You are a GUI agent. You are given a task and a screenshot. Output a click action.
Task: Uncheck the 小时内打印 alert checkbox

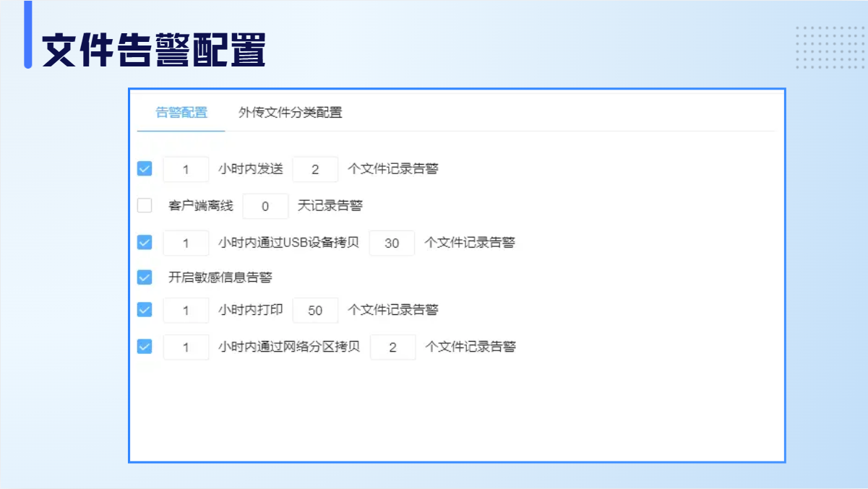coord(145,310)
